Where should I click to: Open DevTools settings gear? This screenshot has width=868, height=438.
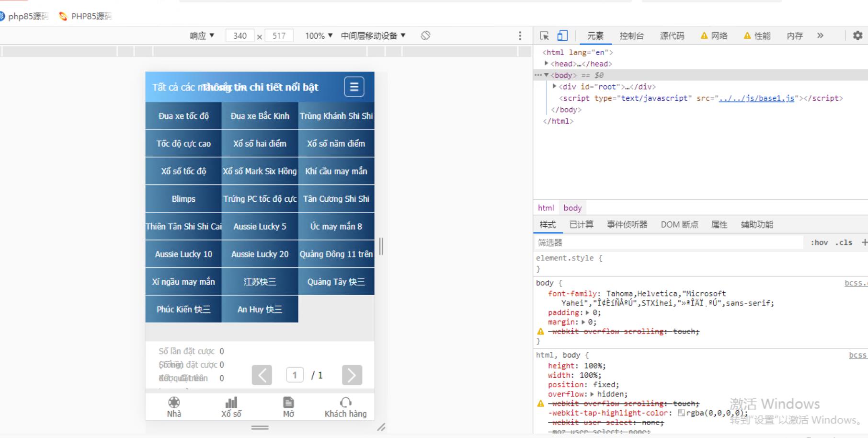coord(857,35)
